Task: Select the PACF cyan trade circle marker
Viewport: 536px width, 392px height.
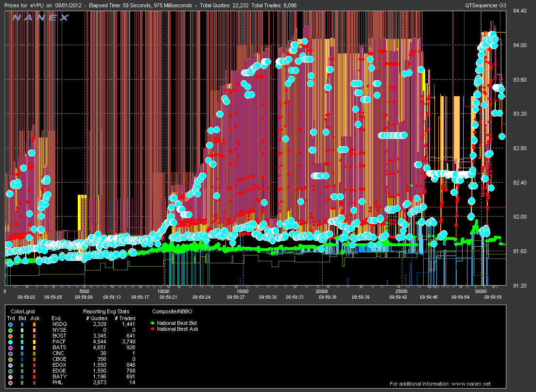Action: [10, 342]
